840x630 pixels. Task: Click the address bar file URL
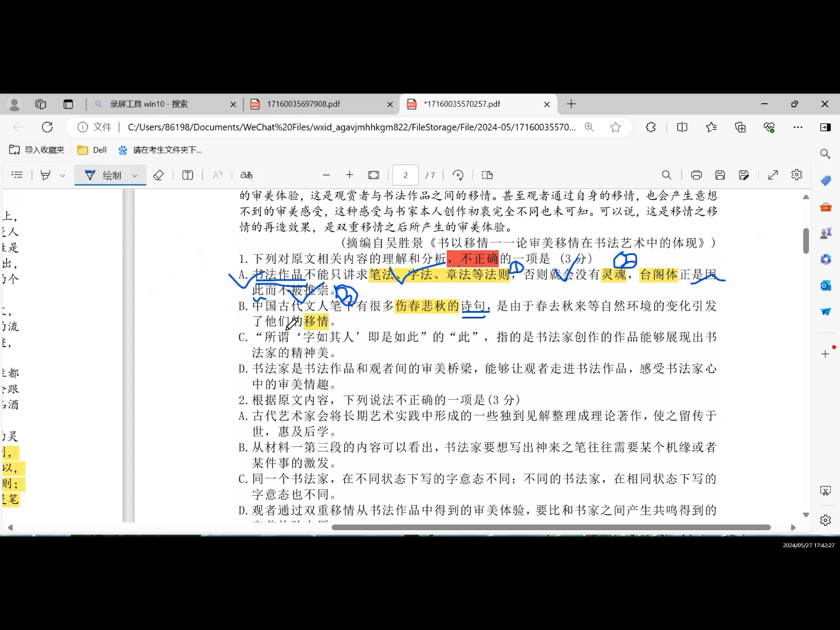(x=351, y=127)
